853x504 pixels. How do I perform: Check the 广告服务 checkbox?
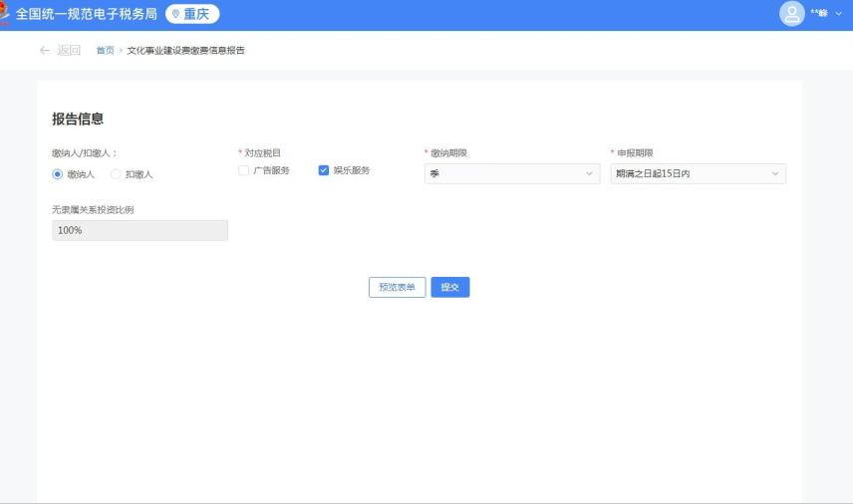click(244, 170)
